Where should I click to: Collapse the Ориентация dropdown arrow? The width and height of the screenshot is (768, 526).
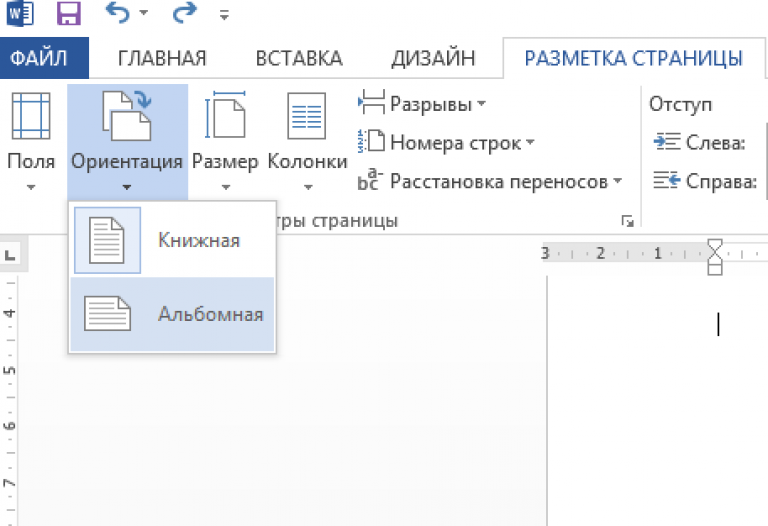tap(127, 187)
